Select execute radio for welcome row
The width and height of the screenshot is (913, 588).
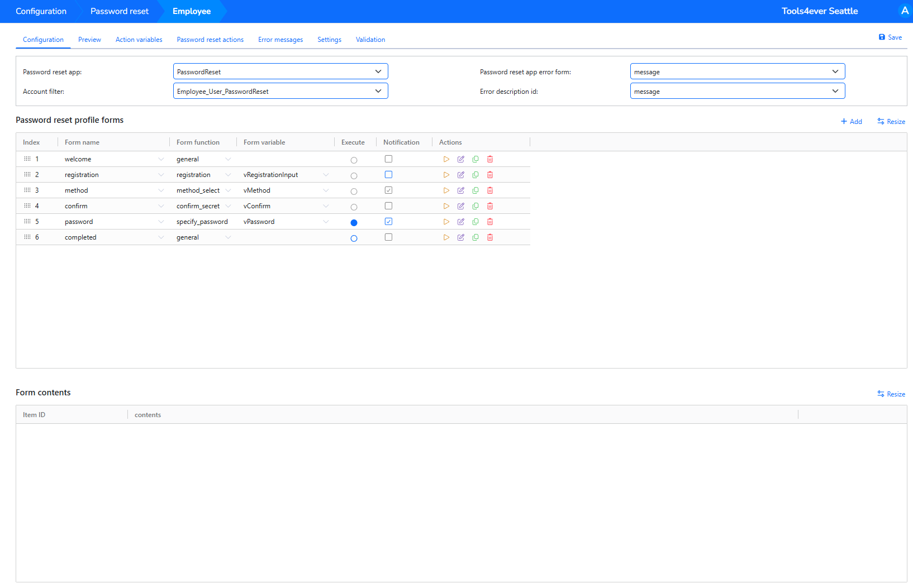(x=354, y=160)
